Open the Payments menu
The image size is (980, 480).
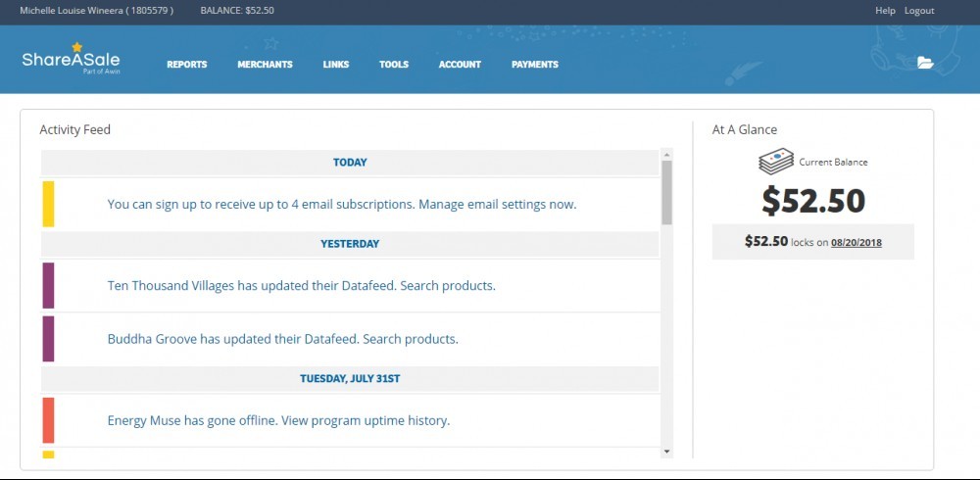pos(535,65)
